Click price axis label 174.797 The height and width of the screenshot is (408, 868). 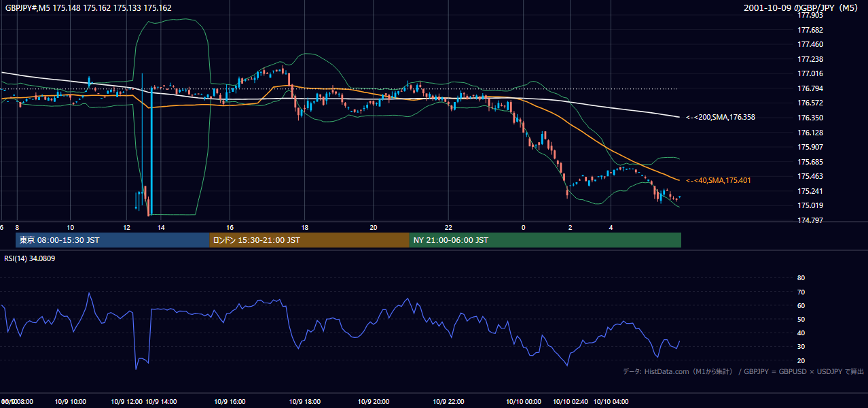[810, 220]
